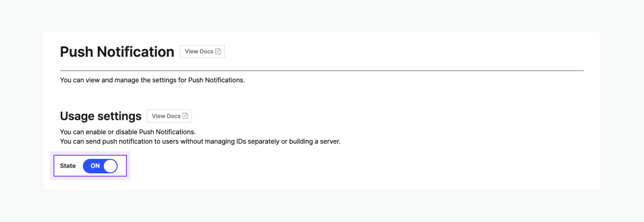This screenshot has width=644, height=222.
Task: Click the State label beside the toggle
Action: [68, 166]
